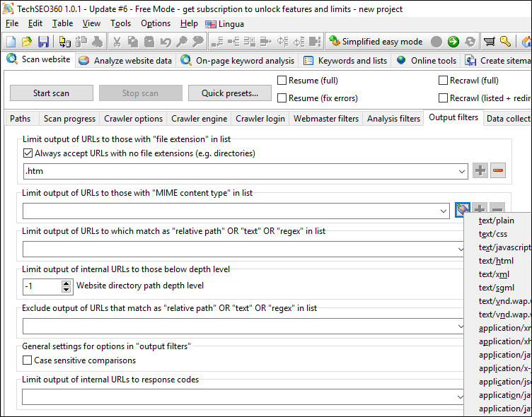Image resolution: width=532 pixels, height=417 pixels.
Task: Enable Case sensitive comparisons checkbox
Action: coord(28,360)
